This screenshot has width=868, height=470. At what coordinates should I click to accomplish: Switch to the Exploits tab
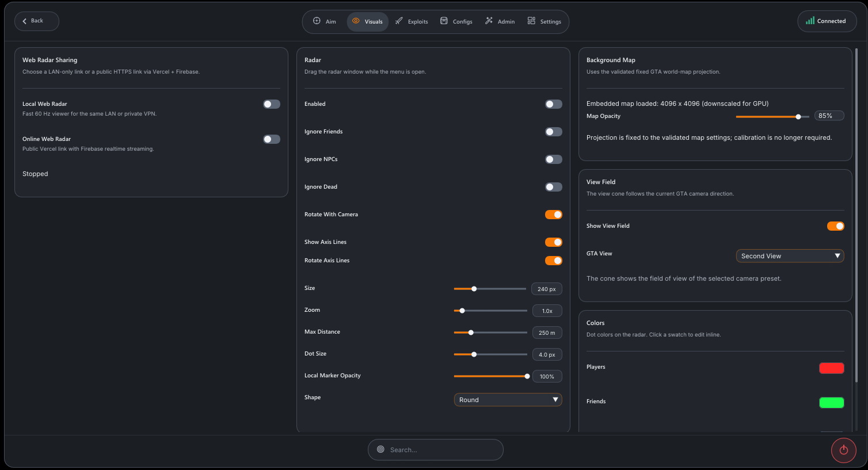412,21
